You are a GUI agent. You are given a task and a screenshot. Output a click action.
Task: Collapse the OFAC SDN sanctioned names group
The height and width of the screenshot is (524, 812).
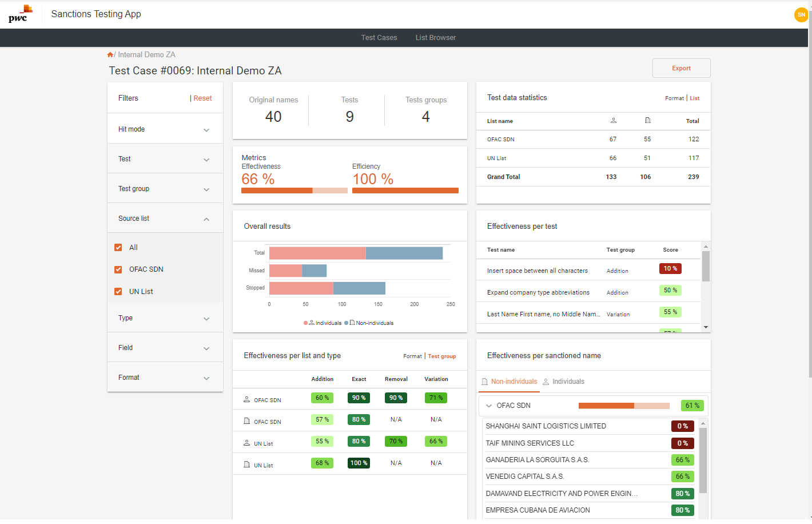coord(489,406)
